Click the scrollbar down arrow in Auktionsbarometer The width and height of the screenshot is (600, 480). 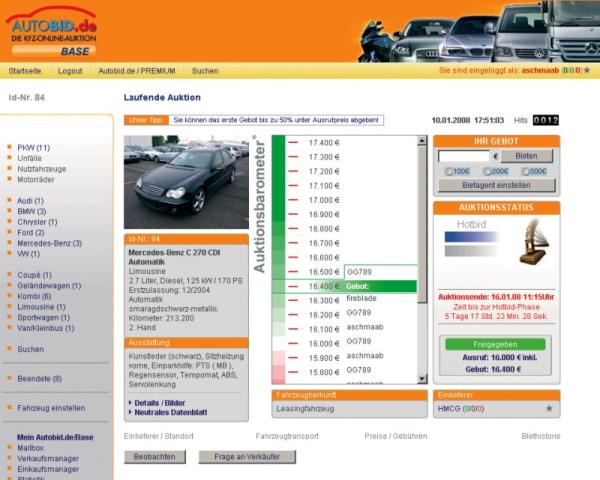pyautogui.click(x=422, y=379)
